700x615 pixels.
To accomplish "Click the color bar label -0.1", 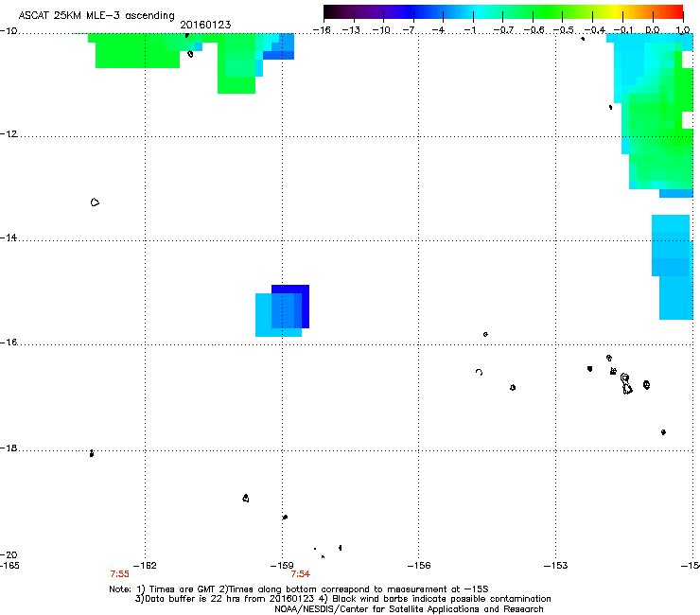I will 623,30.
